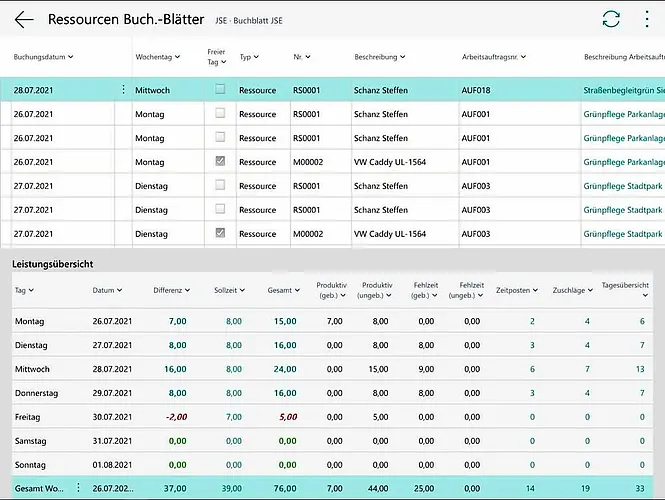This screenshot has height=500, width=665.
Task: Uncheck Freier Tag for Dienstag VW Caddy row
Action: (x=220, y=233)
